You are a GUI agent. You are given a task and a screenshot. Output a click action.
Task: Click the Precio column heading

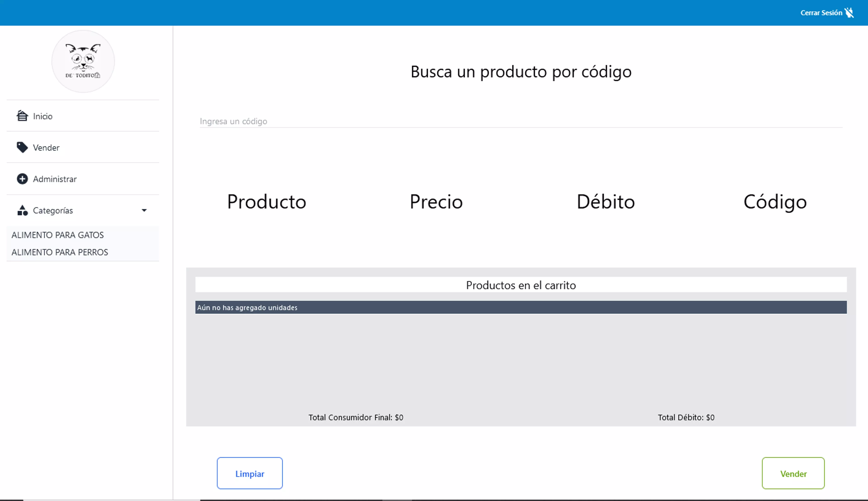(436, 202)
